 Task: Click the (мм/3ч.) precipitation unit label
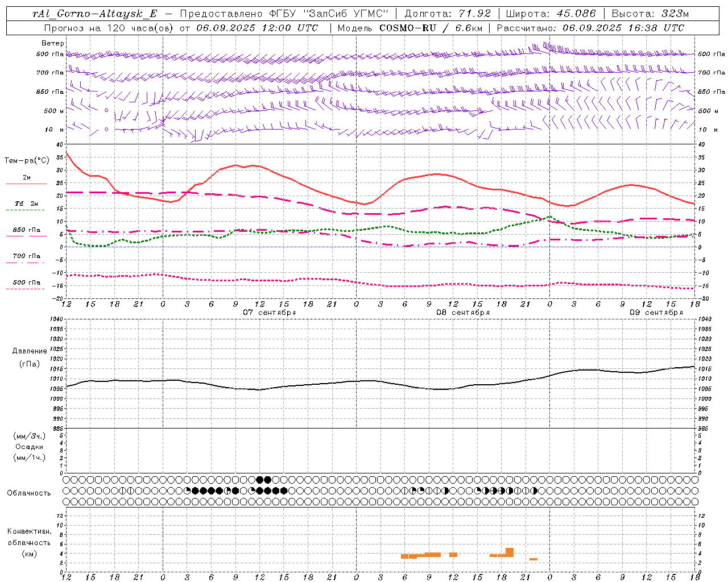click(30, 436)
